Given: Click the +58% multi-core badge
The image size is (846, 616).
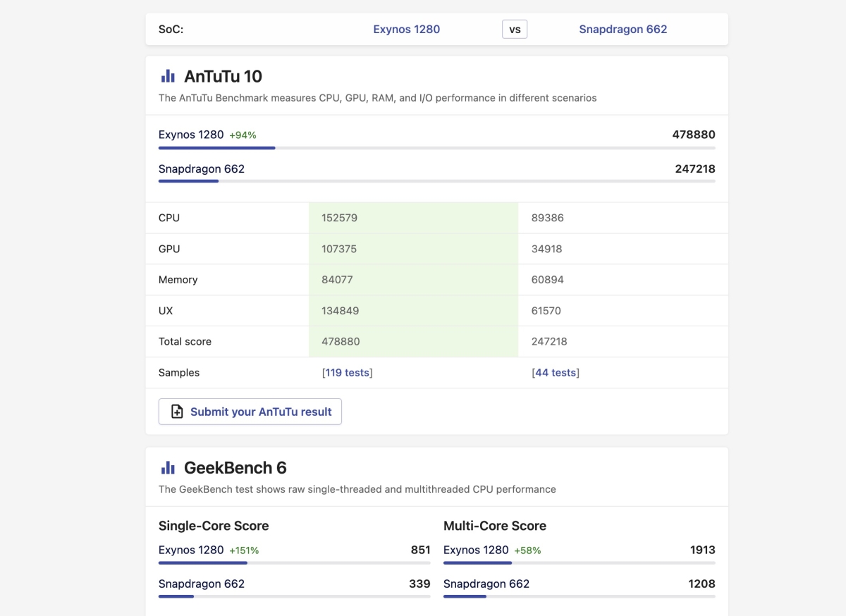Looking at the screenshot, I should coord(527,550).
